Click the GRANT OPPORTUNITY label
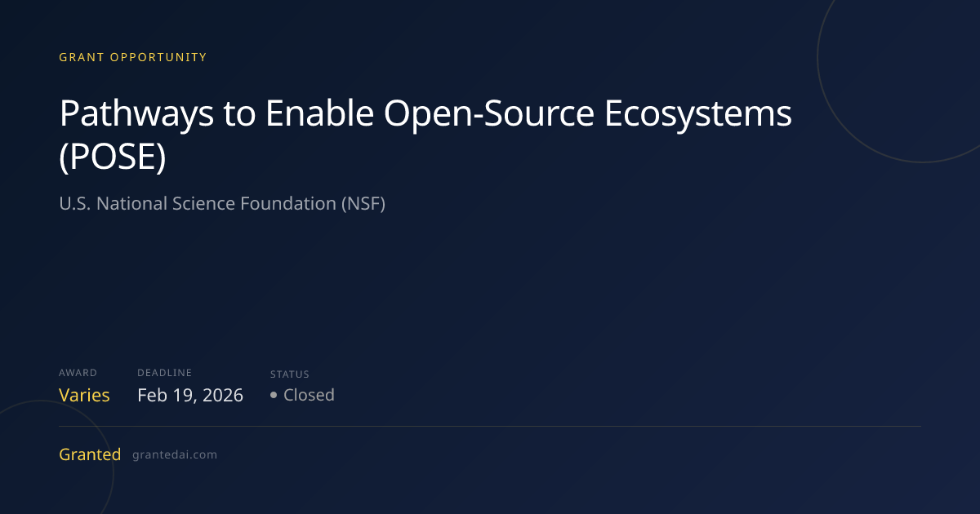The width and height of the screenshot is (980, 514). (132, 57)
